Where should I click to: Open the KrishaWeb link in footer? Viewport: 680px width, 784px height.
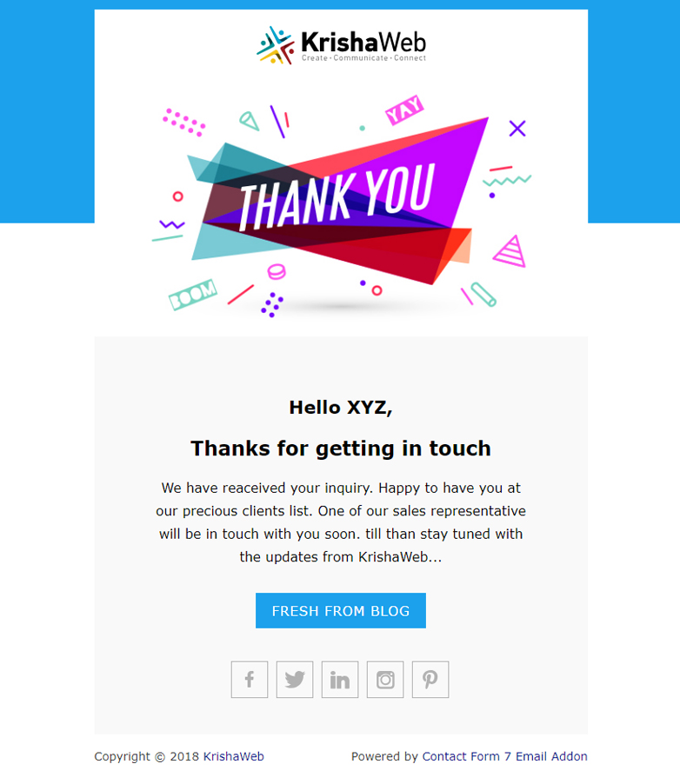point(234,756)
